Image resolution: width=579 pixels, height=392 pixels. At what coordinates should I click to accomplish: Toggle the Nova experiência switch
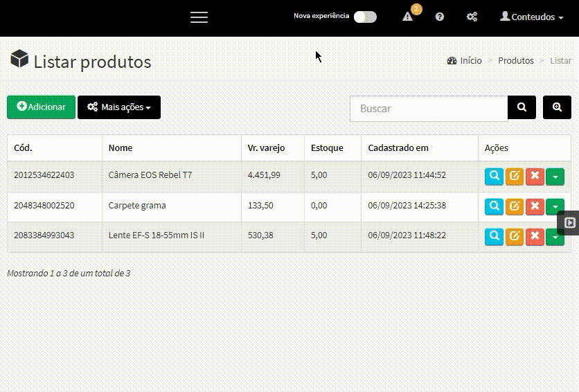(x=365, y=17)
